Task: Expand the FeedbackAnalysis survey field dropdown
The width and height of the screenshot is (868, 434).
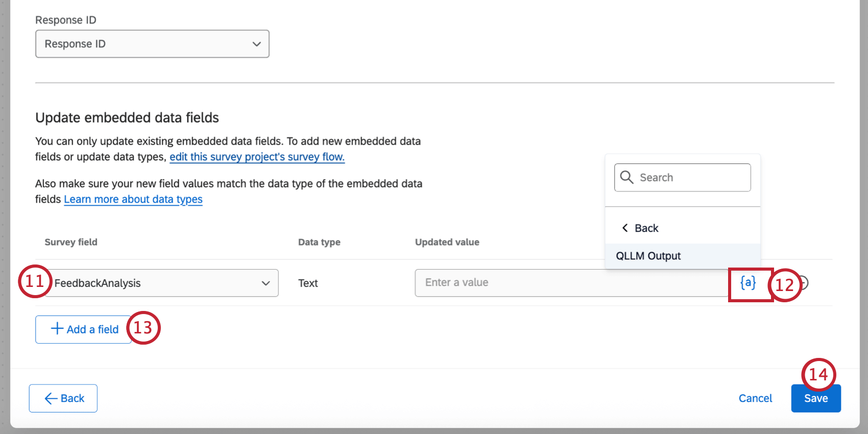Action: 161,283
